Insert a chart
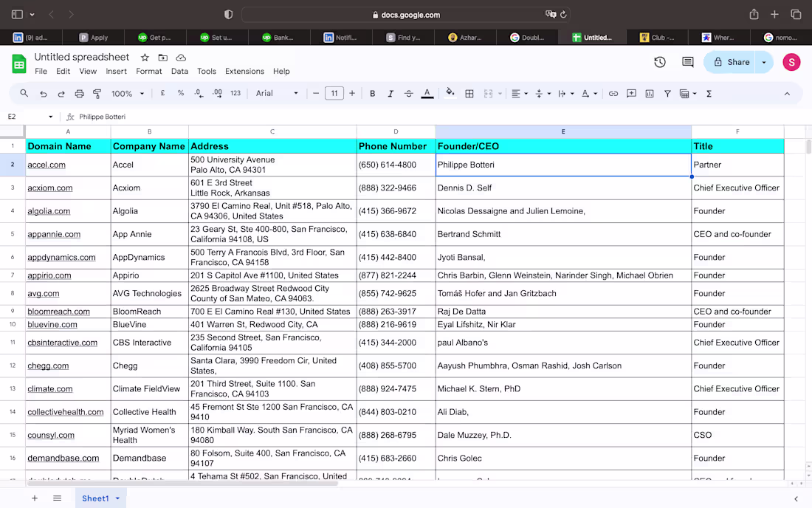Screen dimensions: 812x508 coord(650,93)
